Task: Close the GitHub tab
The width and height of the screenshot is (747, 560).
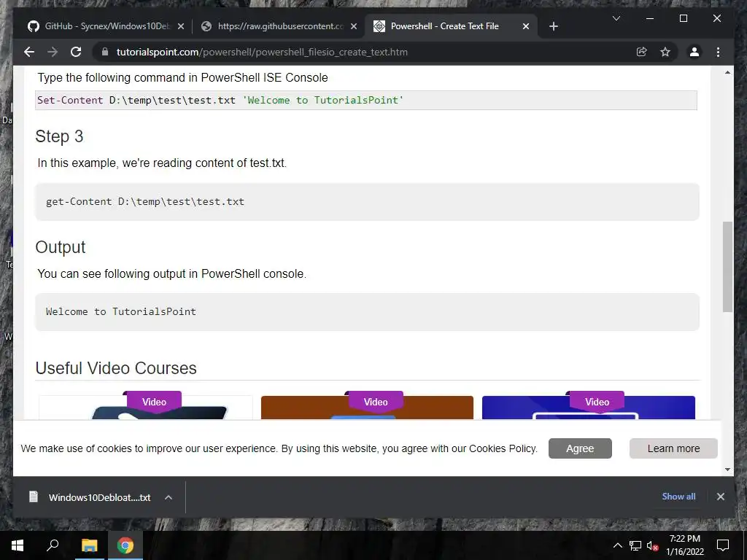Action: tap(181, 27)
